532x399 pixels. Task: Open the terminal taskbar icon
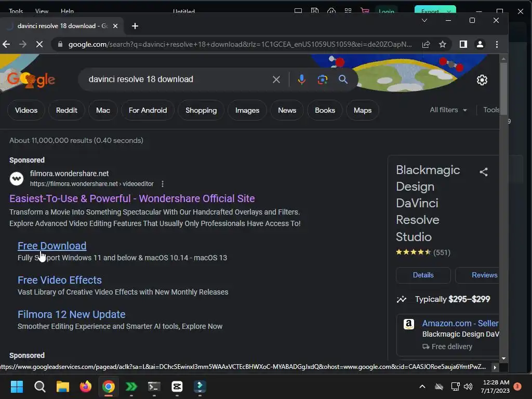point(154,387)
